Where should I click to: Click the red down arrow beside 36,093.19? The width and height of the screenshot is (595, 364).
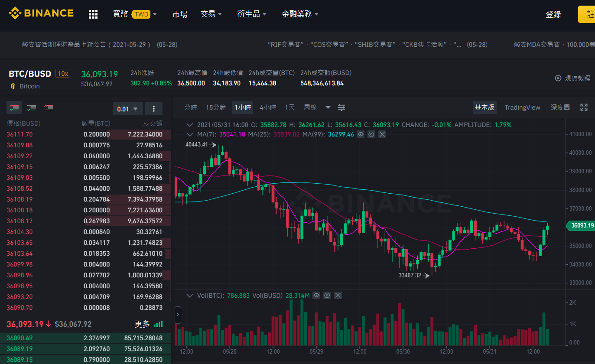coord(48,324)
